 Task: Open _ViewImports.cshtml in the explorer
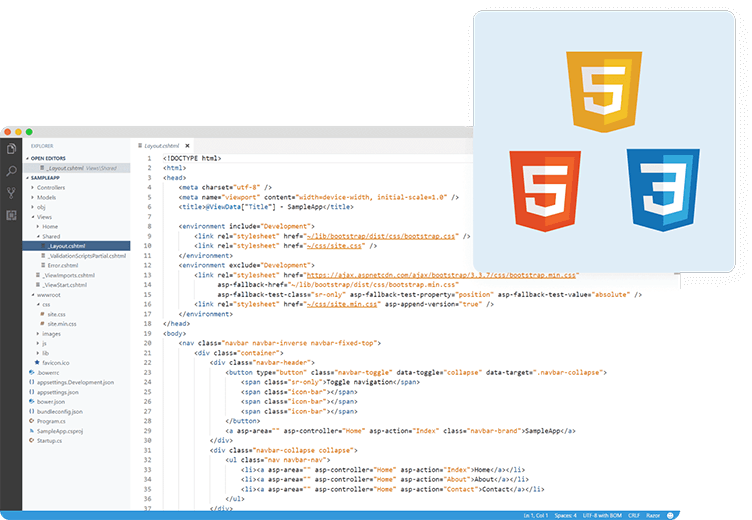click(68, 275)
